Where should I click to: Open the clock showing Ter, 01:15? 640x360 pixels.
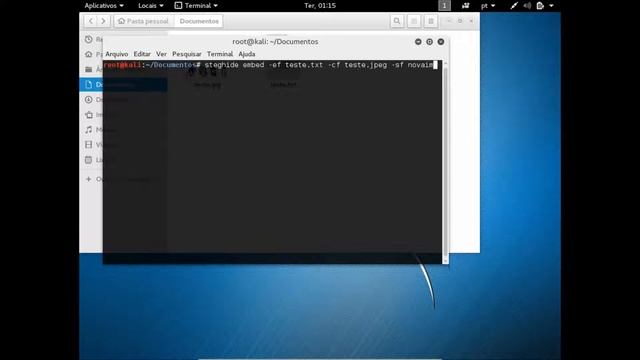pos(320,6)
